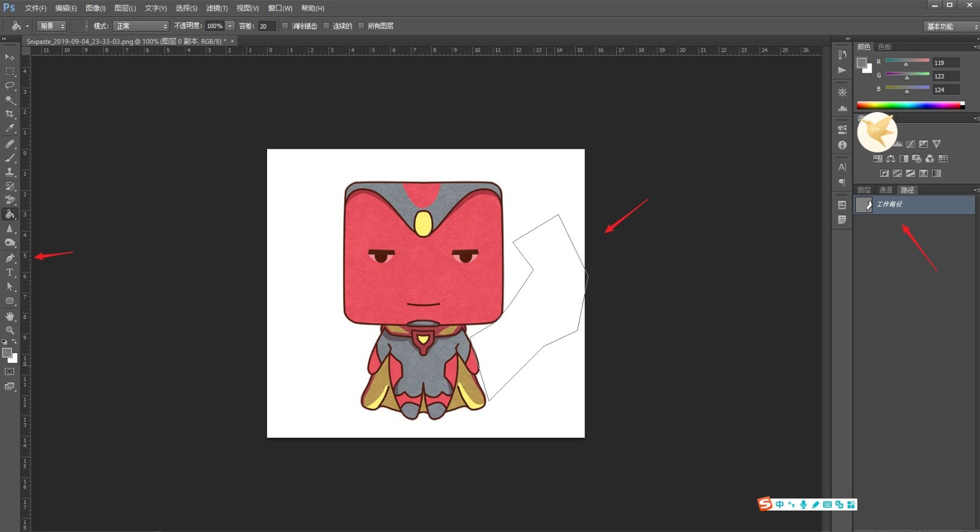The height and width of the screenshot is (532, 980).
Task: Open the Info panel icon
Action: pyautogui.click(x=842, y=145)
